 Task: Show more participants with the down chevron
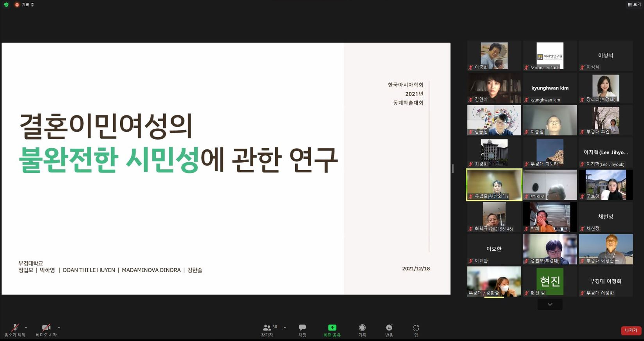coord(550,304)
